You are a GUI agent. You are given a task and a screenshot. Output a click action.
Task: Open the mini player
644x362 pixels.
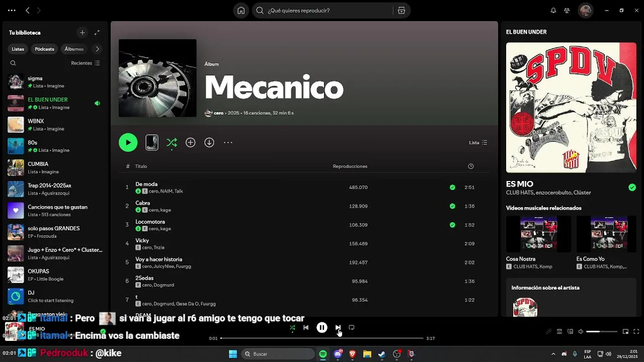click(x=626, y=332)
